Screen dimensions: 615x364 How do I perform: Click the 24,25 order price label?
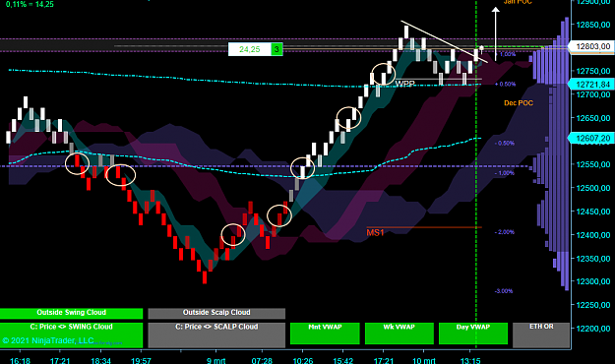(250, 49)
